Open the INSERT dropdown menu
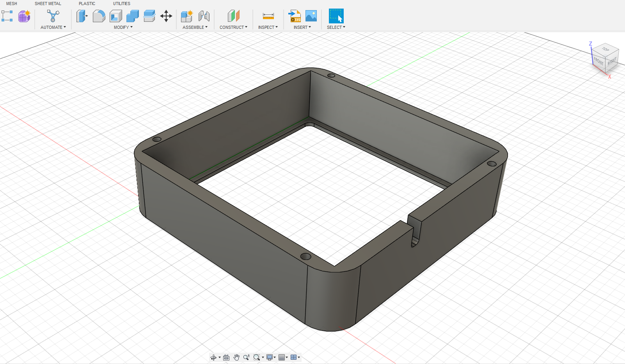The width and height of the screenshot is (625, 364). tap(302, 27)
